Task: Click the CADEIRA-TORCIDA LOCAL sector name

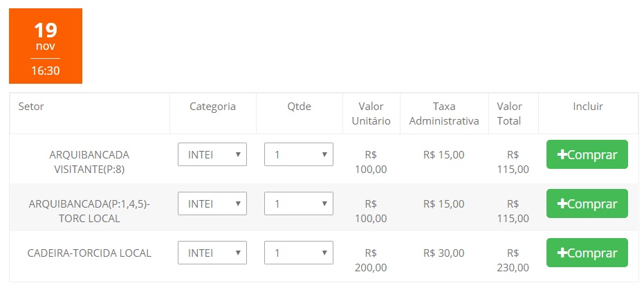Action: 89,253
